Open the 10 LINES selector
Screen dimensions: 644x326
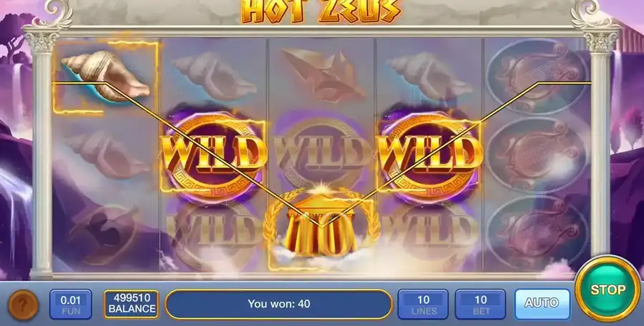click(423, 305)
